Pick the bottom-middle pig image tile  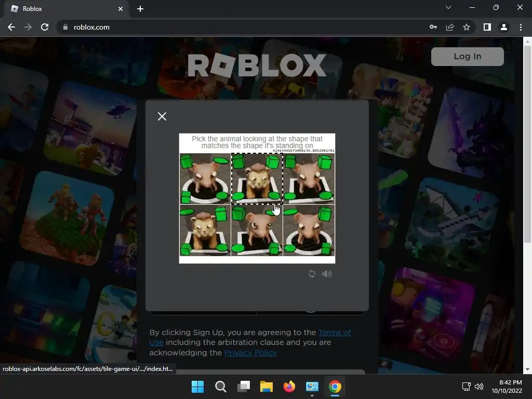257,230
